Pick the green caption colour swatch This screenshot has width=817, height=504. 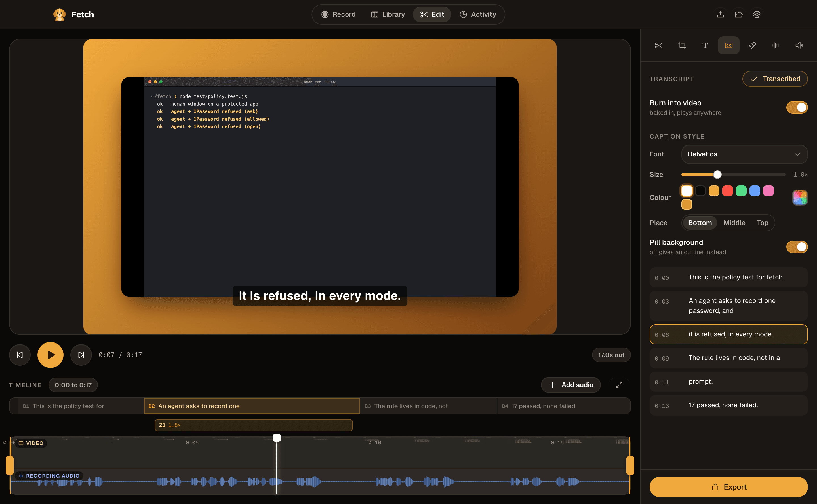tap(741, 191)
